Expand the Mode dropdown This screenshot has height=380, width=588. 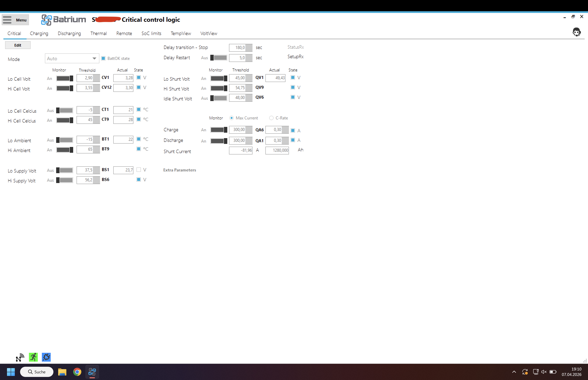pyautogui.click(x=94, y=59)
